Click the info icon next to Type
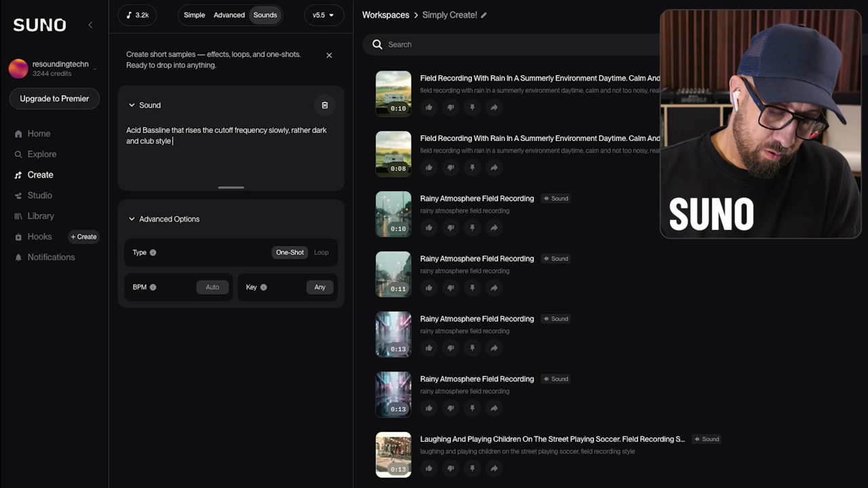 (153, 253)
